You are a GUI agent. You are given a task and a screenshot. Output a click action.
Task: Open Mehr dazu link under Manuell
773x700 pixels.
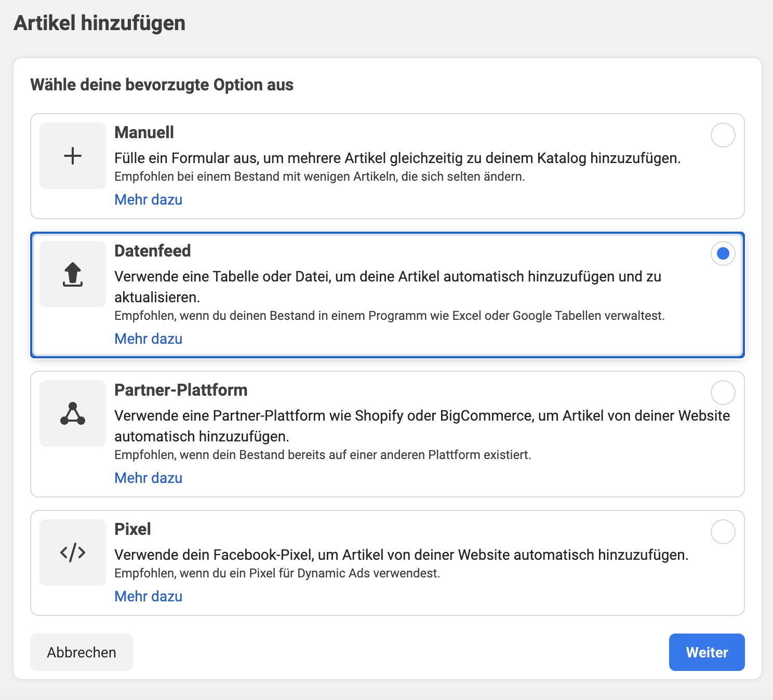149,199
